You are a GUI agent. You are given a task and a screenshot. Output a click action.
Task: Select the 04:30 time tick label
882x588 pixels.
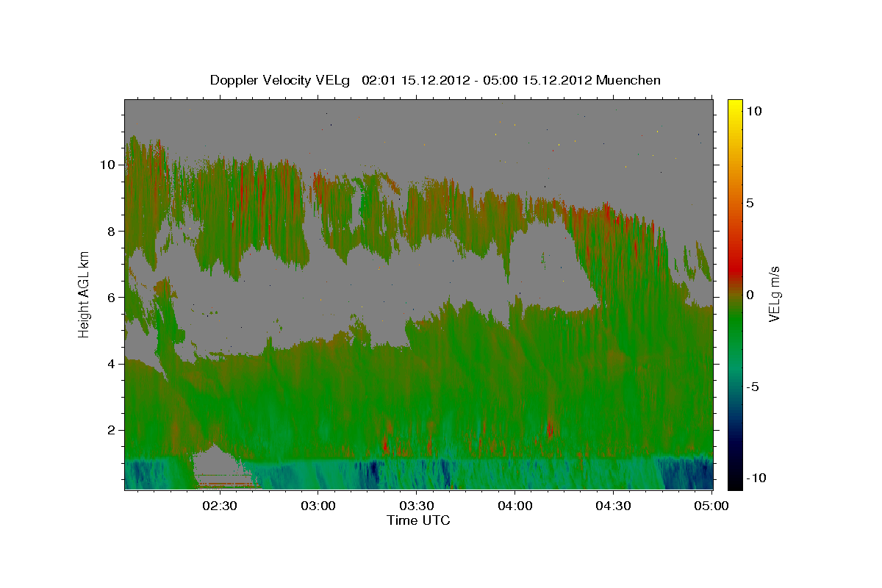tap(613, 506)
